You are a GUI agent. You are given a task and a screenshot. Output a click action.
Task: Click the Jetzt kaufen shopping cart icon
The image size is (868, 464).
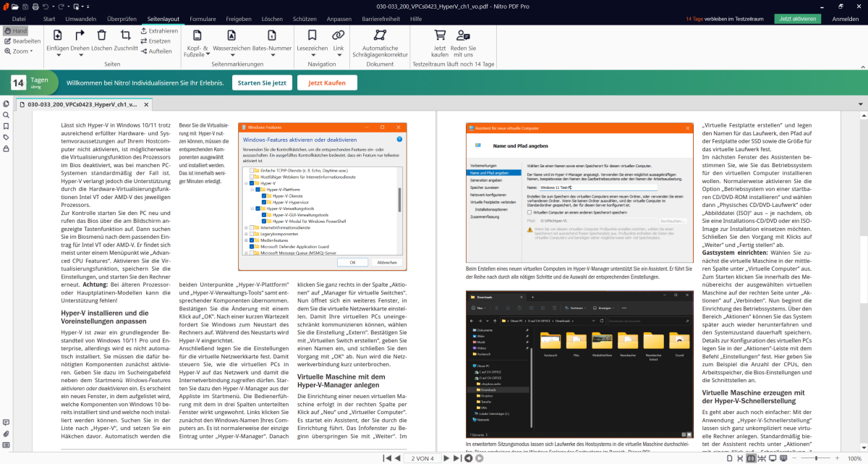[x=440, y=35]
